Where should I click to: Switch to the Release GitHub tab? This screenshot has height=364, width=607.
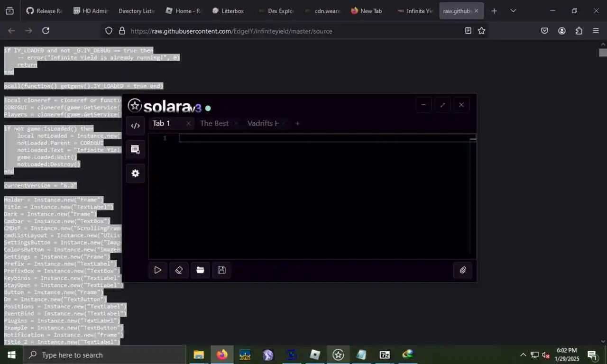pos(44,11)
